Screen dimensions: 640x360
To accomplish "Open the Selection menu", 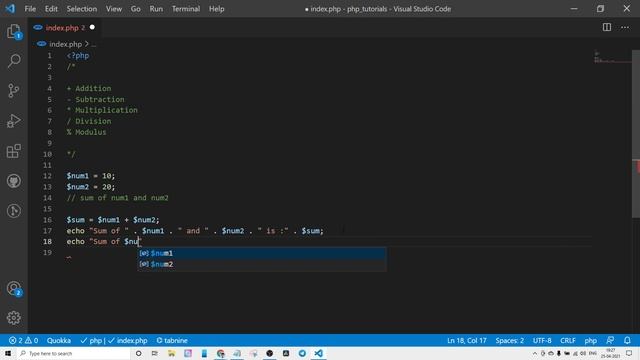I will (82, 9).
